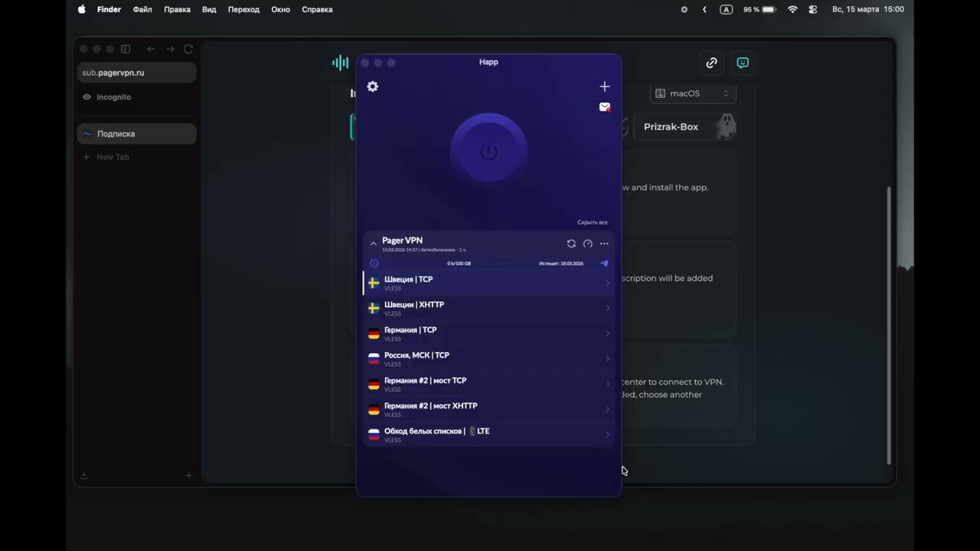980x551 pixels.
Task: Select Германия #2 | мост TCP server
Action: pyautogui.click(x=488, y=384)
